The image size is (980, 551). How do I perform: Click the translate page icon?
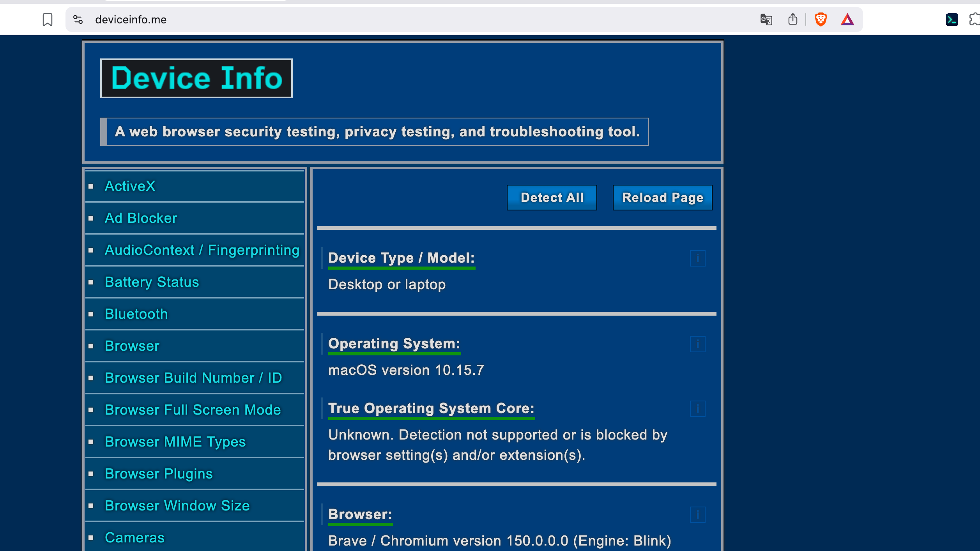coord(766,19)
